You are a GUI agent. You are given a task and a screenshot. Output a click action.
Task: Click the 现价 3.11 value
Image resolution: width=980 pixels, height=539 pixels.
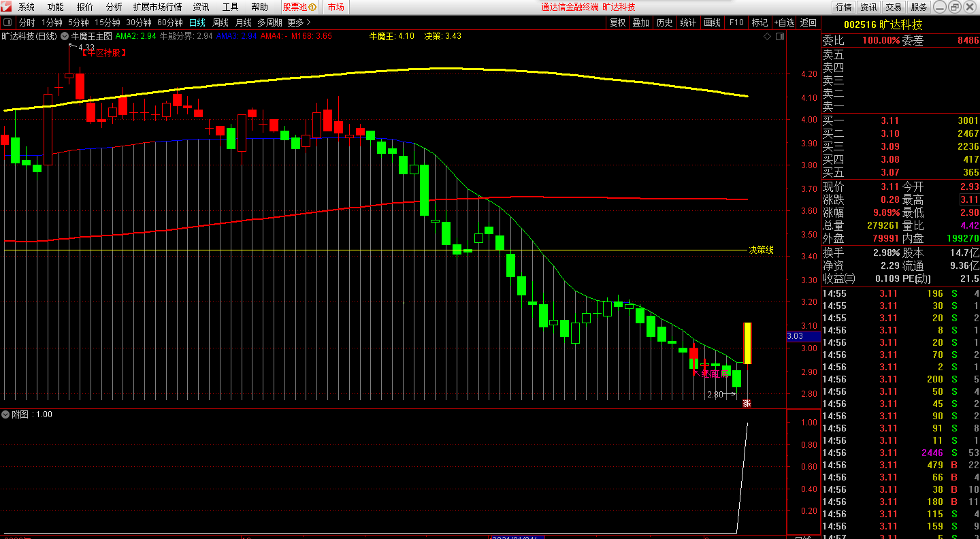click(x=889, y=186)
